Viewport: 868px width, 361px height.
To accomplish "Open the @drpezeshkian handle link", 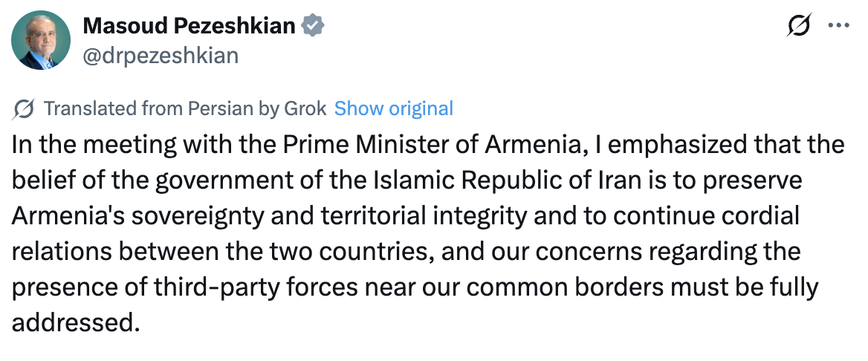I will coord(161,56).
